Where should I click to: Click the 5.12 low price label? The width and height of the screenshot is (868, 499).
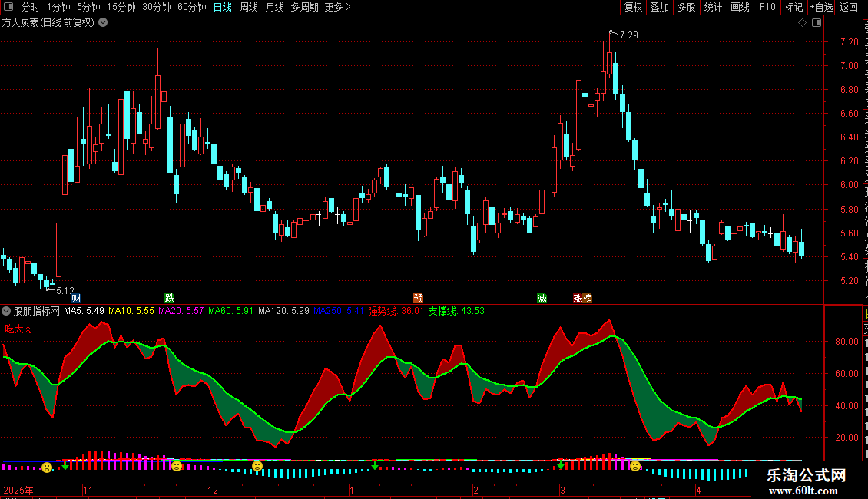65,290
